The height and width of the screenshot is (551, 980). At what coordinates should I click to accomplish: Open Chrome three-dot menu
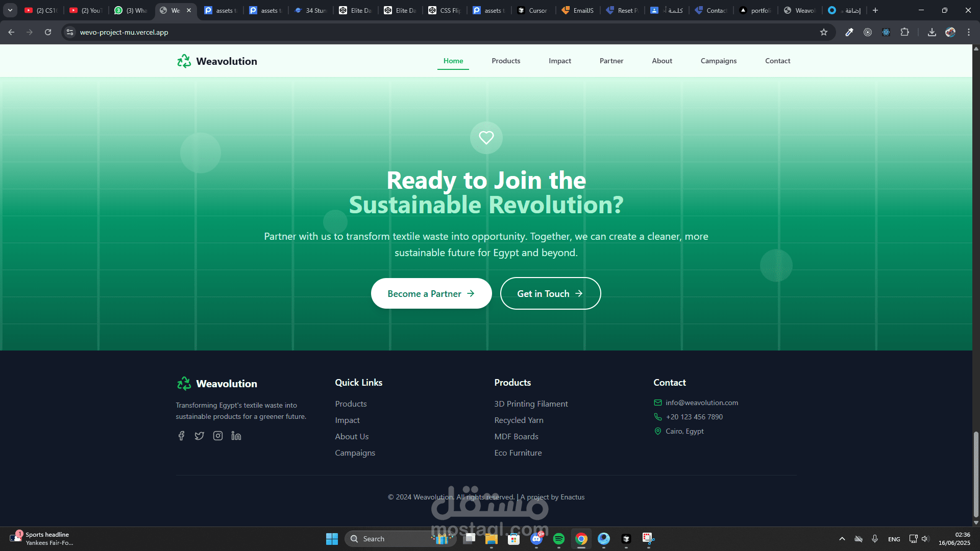[969, 32]
